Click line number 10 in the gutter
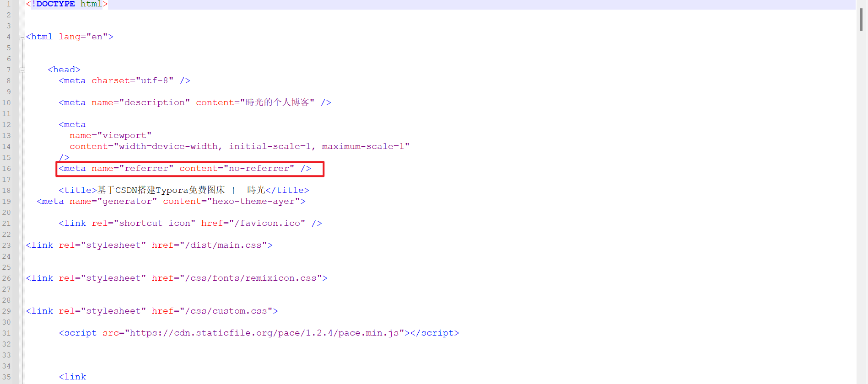The height and width of the screenshot is (384, 868). (x=6, y=103)
